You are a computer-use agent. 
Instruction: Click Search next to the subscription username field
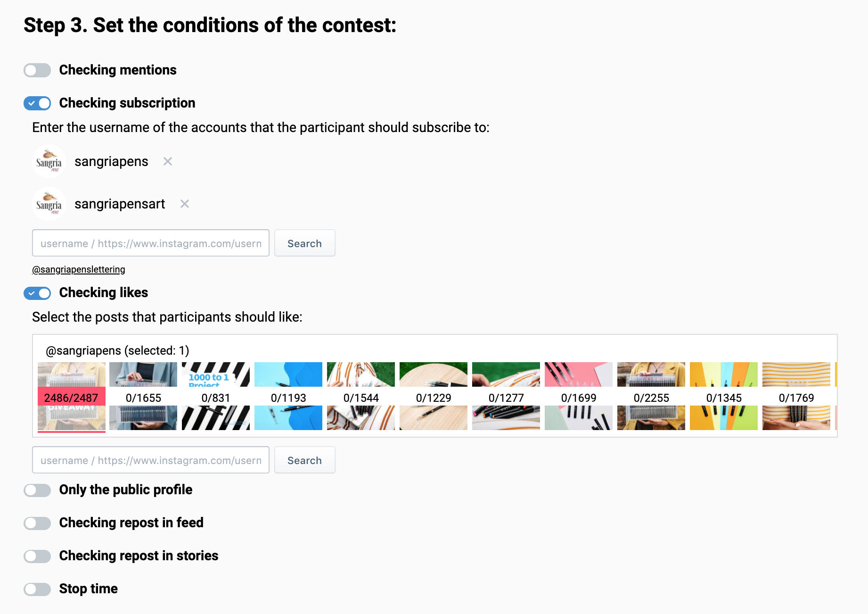point(304,243)
